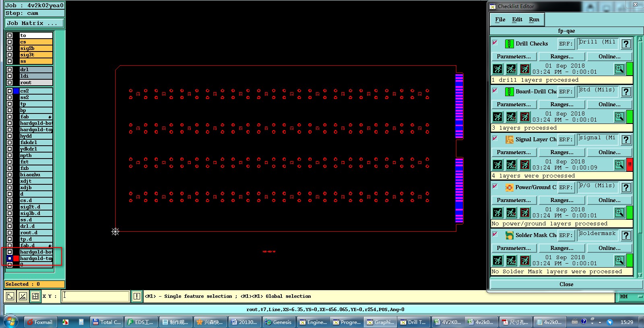Click second run icon under Signal Layer Checks
The width and height of the screenshot is (644, 328).
click(511, 165)
